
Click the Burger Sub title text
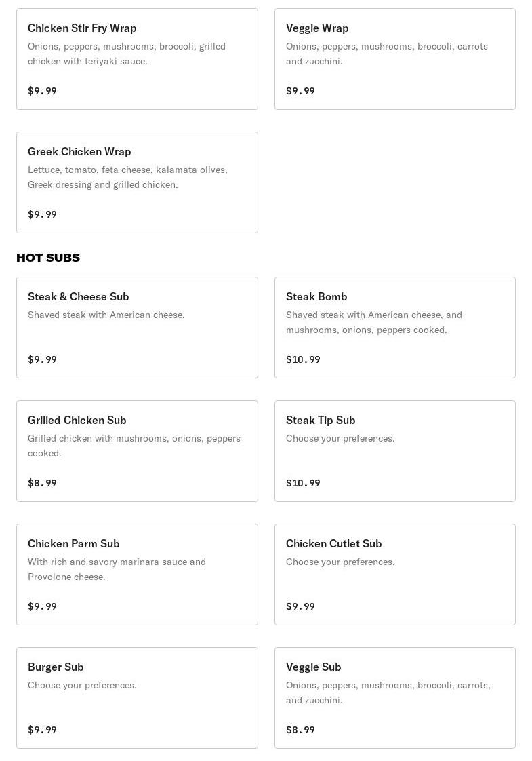56,667
